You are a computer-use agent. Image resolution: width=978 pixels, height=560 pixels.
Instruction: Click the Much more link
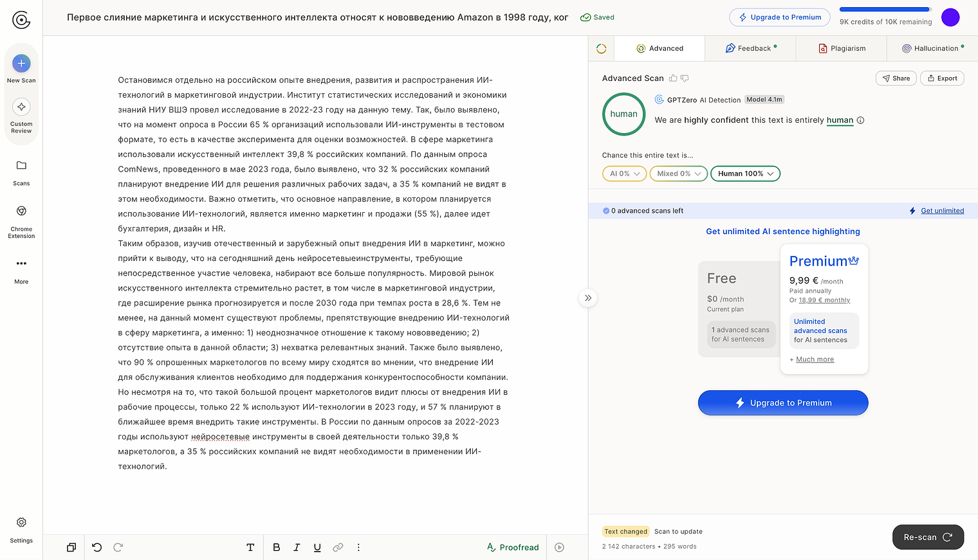pyautogui.click(x=815, y=359)
